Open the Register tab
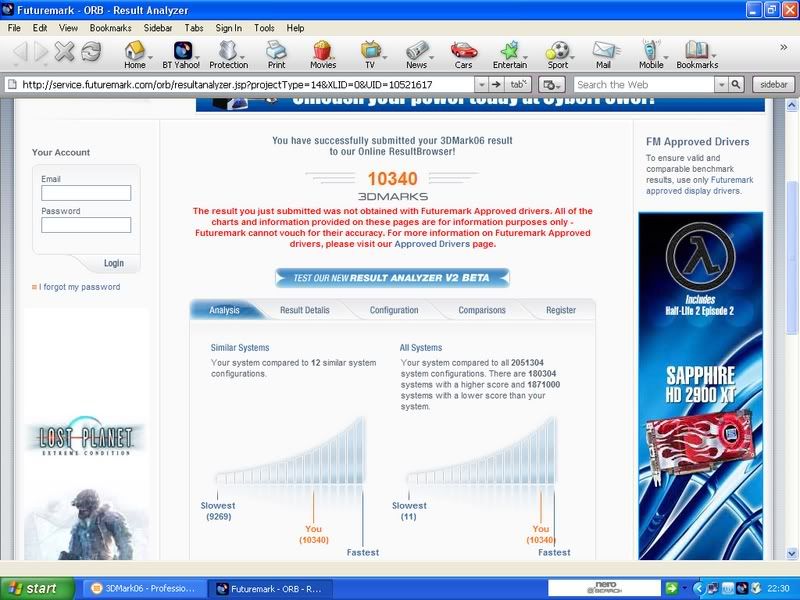800x600 pixels. pyautogui.click(x=561, y=310)
